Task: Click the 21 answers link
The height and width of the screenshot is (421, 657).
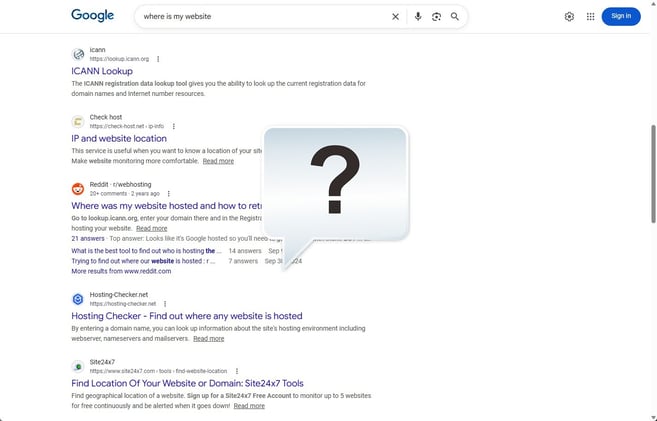Action: [x=88, y=239]
